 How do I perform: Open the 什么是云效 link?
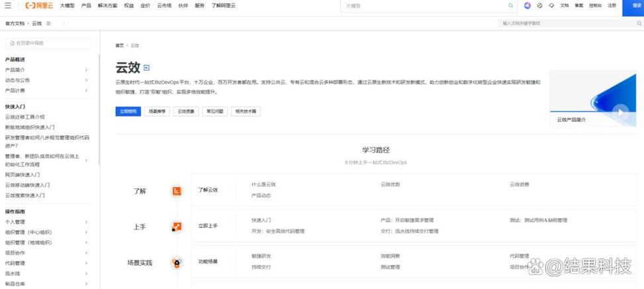click(263, 184)
